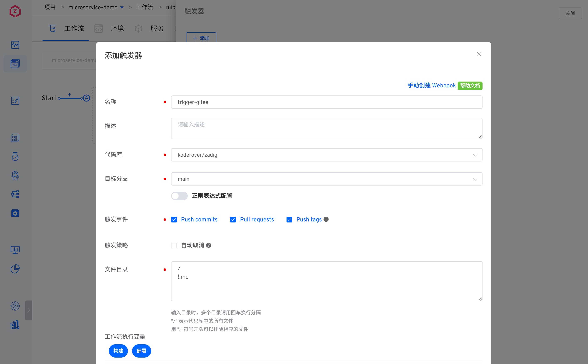Click the 描述 description textarea
Viewport: 588px width, 364px height.
pyautogui.click(x=327, y=128)
